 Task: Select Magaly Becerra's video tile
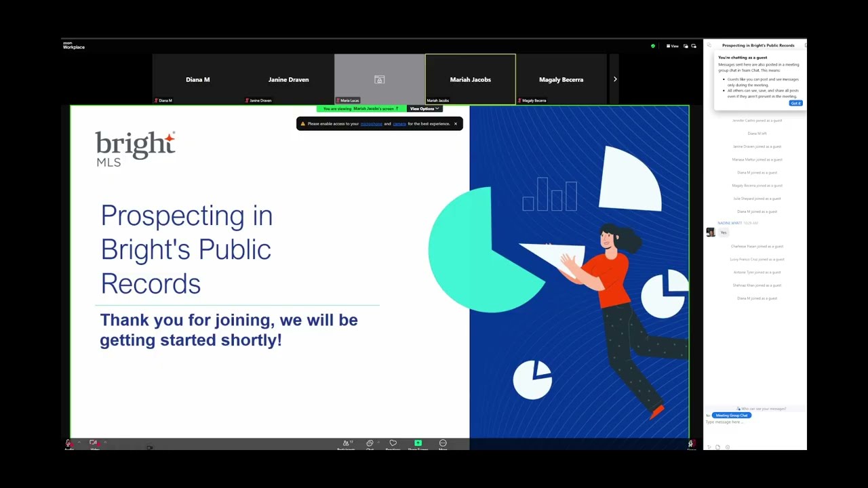(561, 79)
